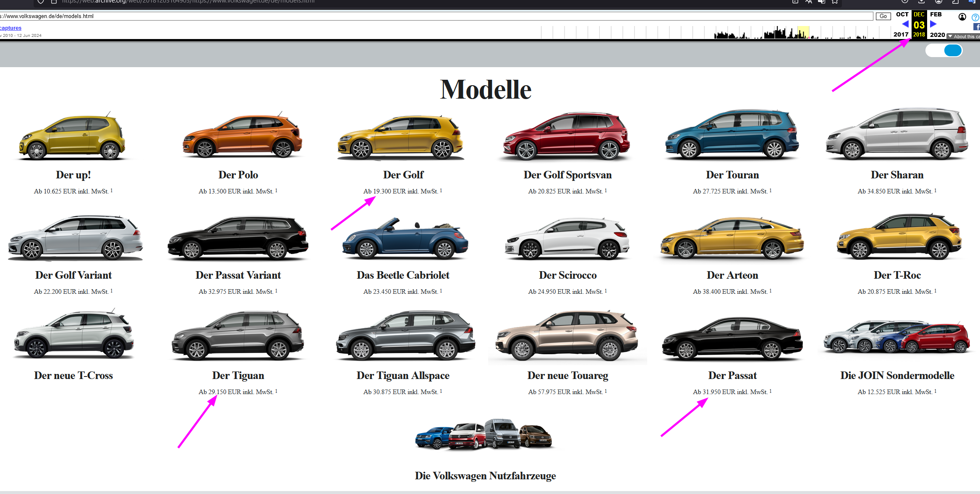This screenshot has width=980, height=494.
Task: Select the FEB next month label
Action: pyautogui.click(x=936, y=14)
